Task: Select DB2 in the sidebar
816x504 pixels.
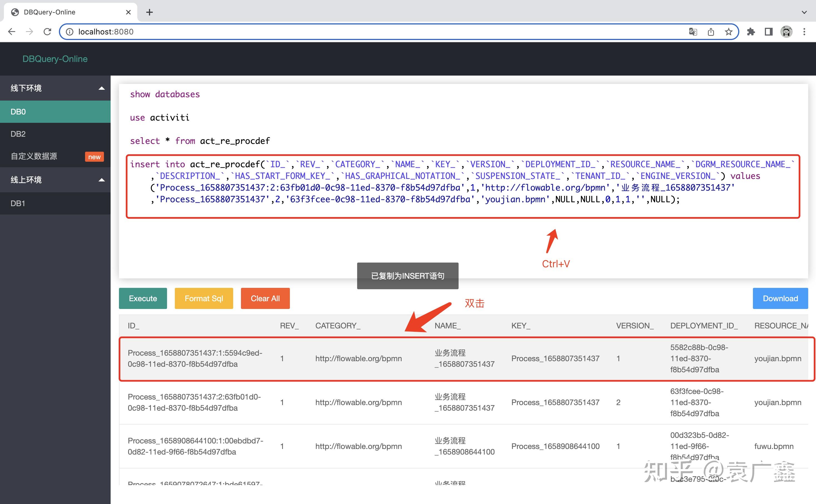Action: click(18, 134)
